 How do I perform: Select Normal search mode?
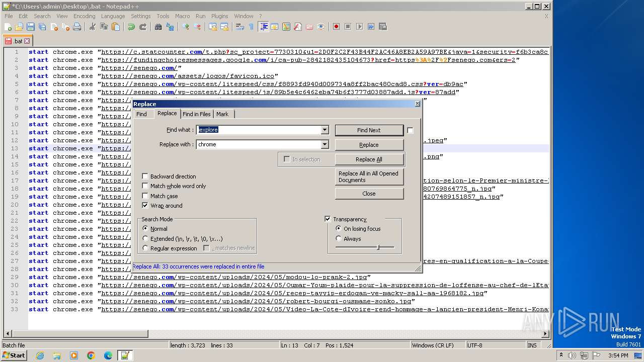pyautogui.click(x=145, y=229)
